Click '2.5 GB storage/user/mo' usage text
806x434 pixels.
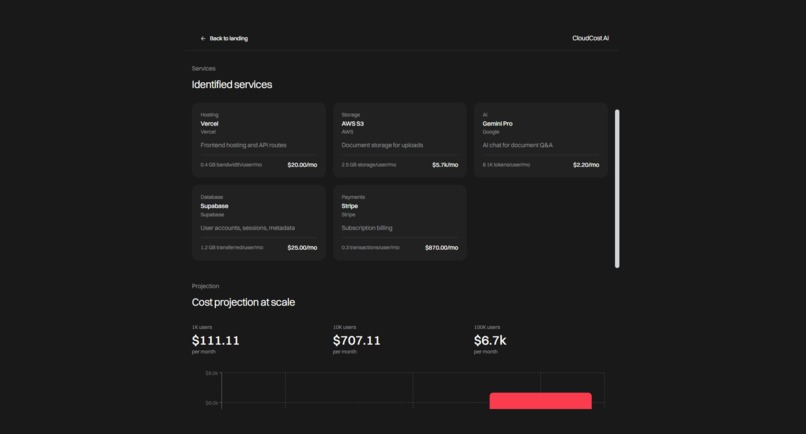tap(369, 165)
